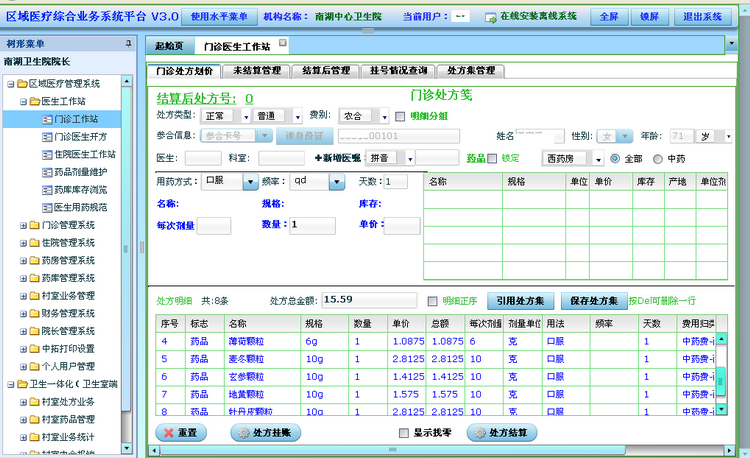Click the 药品剂量维护 page icon
The height and width of the screenshot is (458, 750).
click(47, 173)
